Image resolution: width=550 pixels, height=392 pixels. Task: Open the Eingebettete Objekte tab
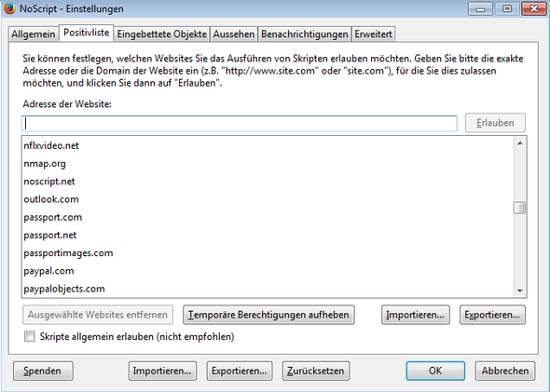coord(161,34)
